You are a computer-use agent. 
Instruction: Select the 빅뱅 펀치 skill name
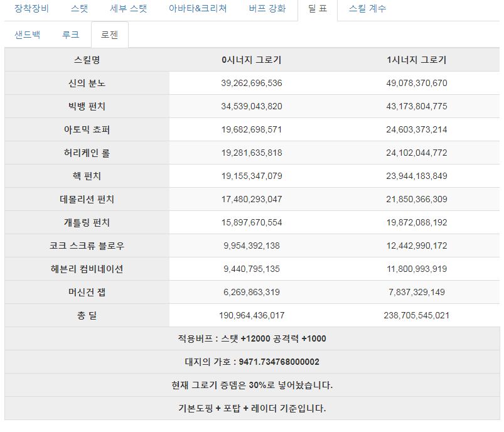87,106
